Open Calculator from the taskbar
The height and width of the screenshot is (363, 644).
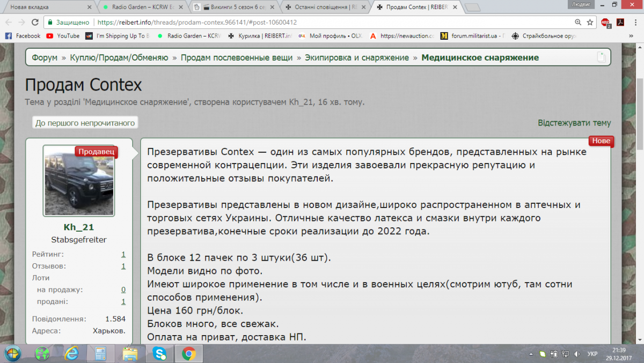(100, 353)
